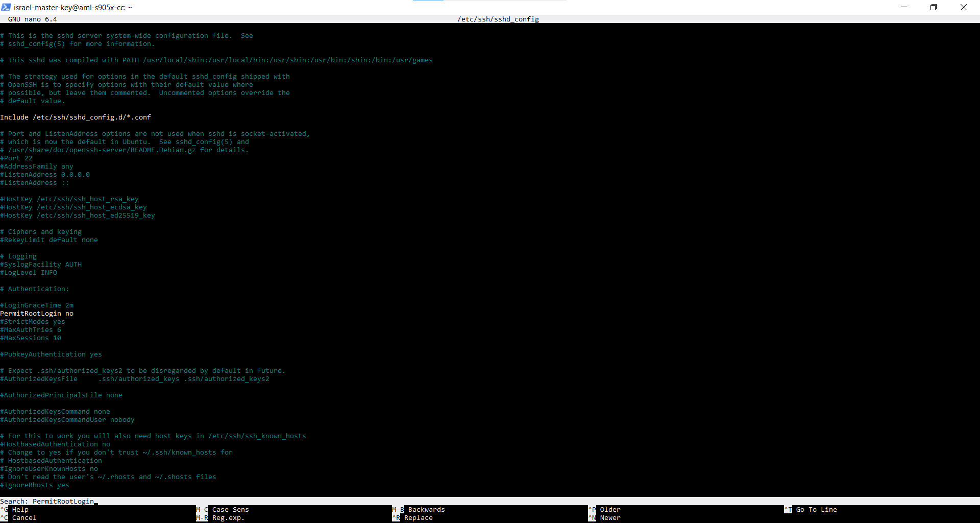Click the '#Port 22' line

coord(16,158)
